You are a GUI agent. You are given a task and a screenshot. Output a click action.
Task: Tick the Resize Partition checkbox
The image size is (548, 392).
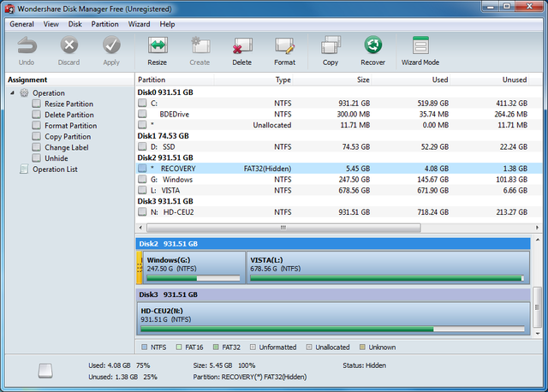tap(36, 104)
